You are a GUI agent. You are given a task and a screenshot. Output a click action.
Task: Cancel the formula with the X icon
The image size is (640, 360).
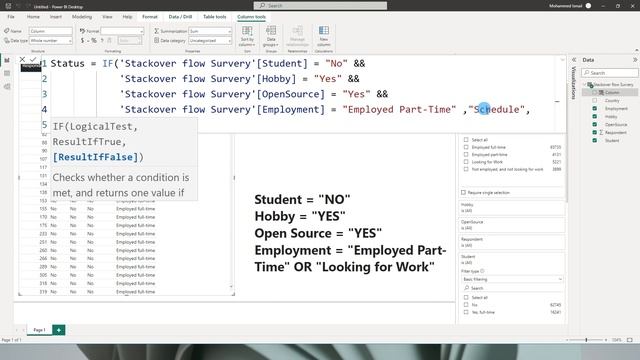tap(22, 60)
